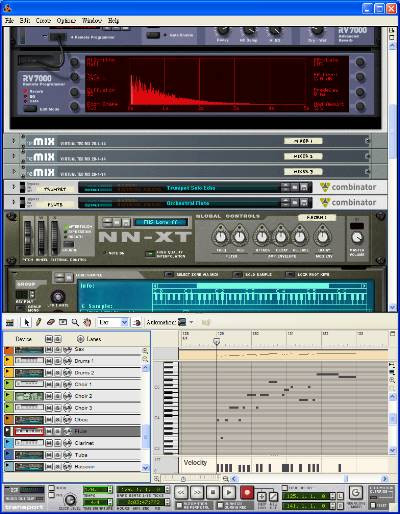Click the click level knob in transport
Image resolution: width=400 pixels, height=514 pixels.
point(69,500)
